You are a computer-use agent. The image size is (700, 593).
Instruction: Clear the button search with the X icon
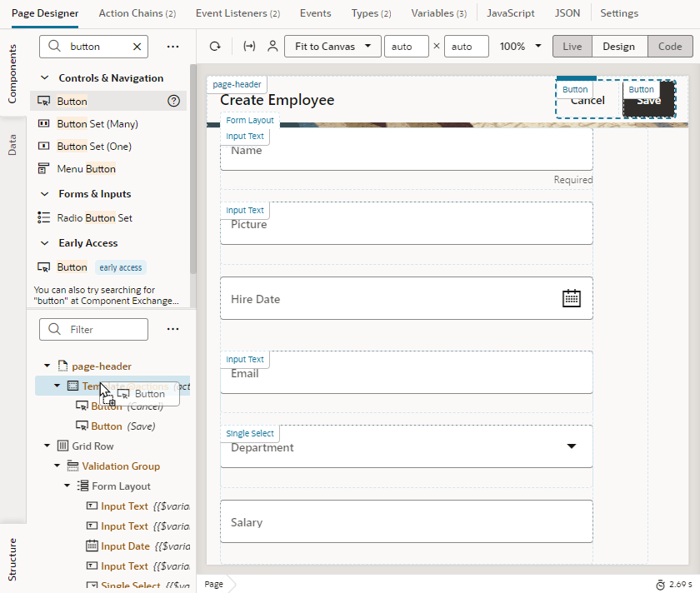coord(136,47)
